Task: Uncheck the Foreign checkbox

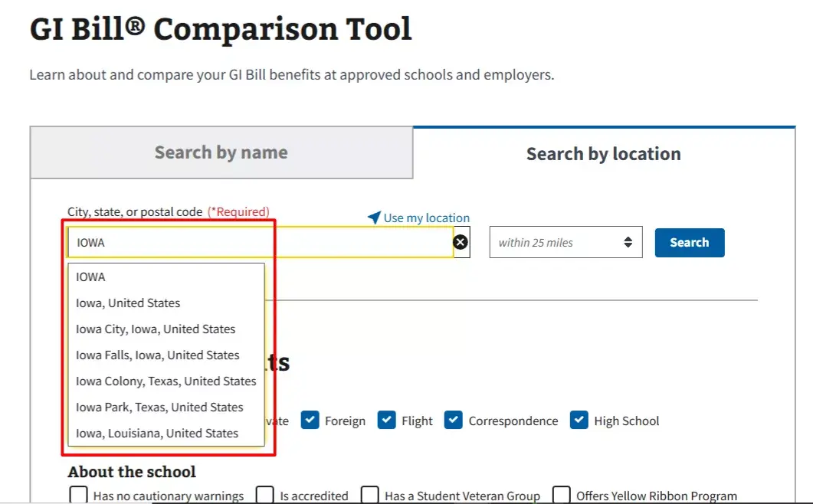Action: [x=310, y=420]
